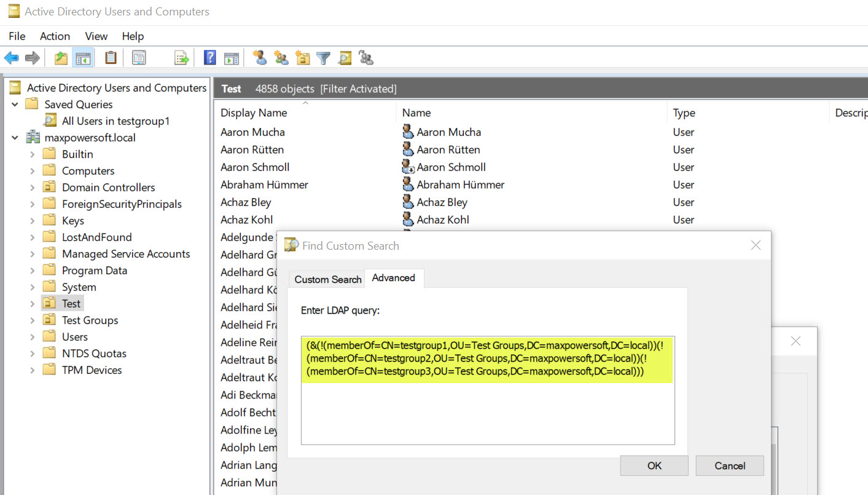Expand the System container
Viewport: 868px width, 495px height.
click(x=33, y=287)
